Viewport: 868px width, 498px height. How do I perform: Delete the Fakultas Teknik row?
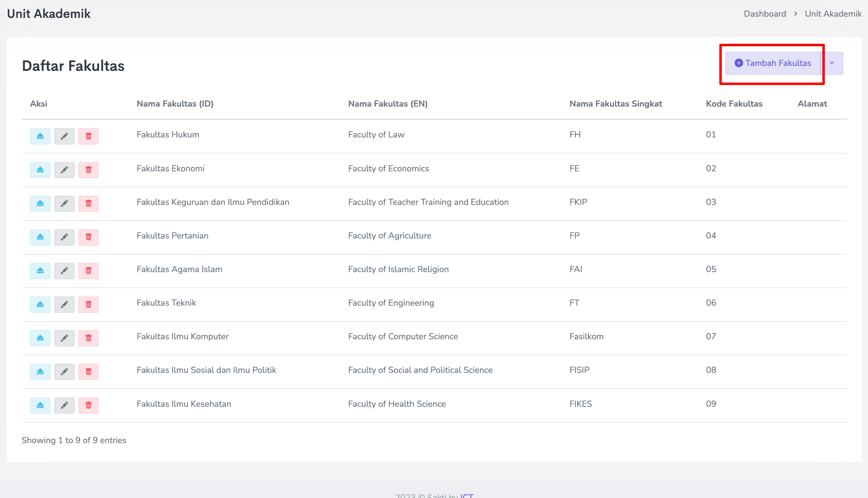point(88,304)
